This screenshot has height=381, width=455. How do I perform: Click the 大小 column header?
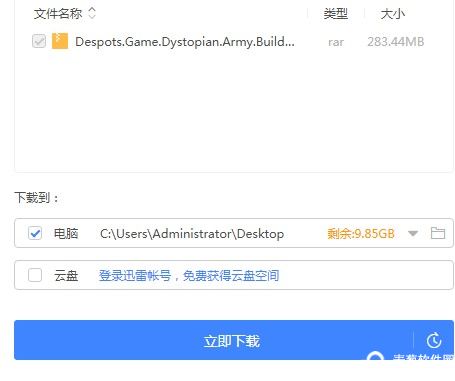[x=393, y=14]
